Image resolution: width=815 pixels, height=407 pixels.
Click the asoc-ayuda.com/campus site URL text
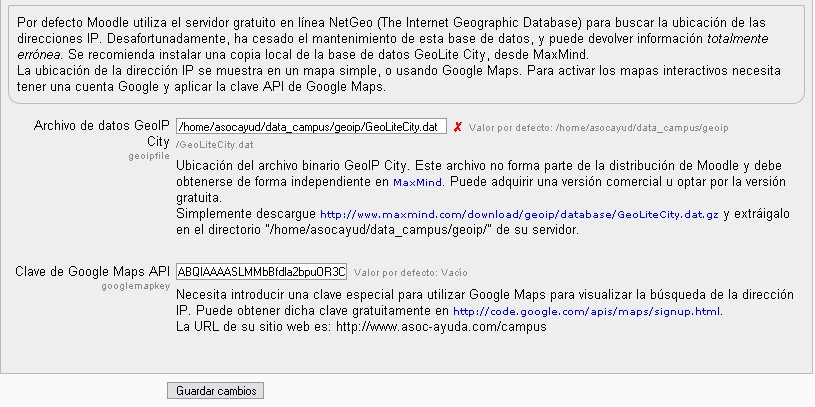tap(440, 327)
